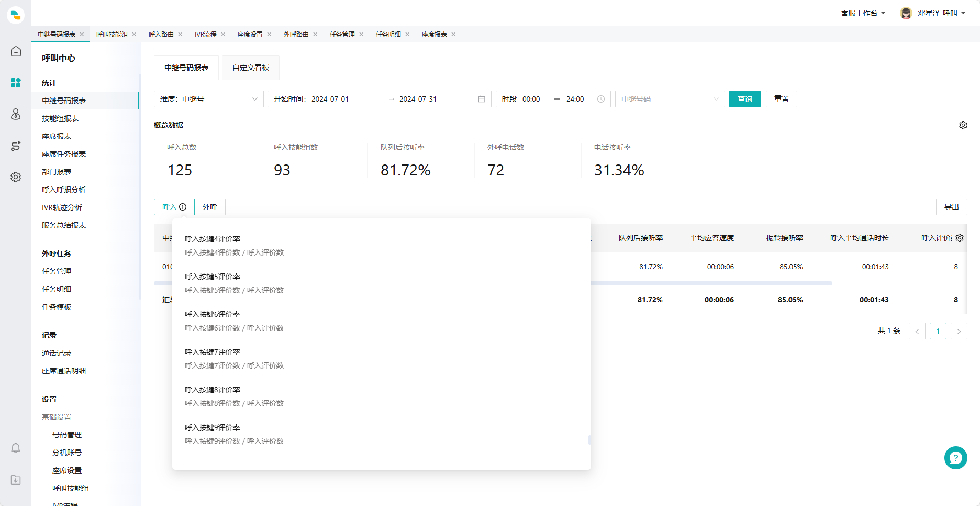The image size is (980, 506).
Task: Open 座席任务报表 in side menu
Action: coord(64,154)
